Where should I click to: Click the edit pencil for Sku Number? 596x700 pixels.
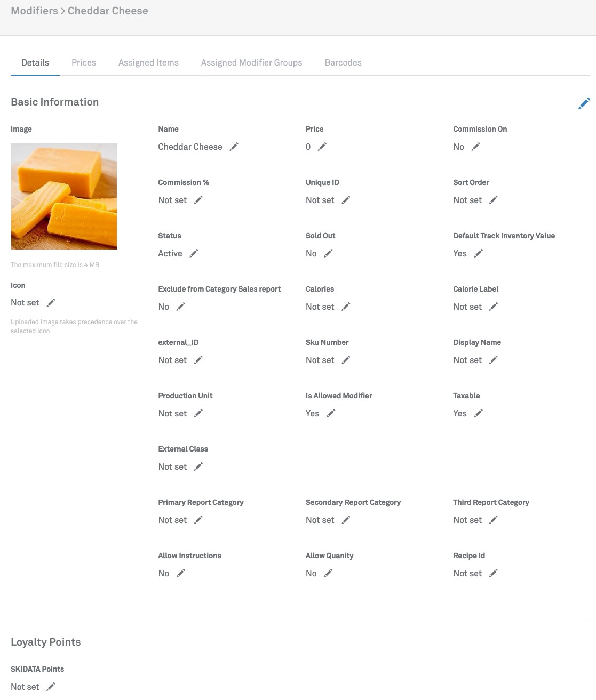tap(346, 360)
